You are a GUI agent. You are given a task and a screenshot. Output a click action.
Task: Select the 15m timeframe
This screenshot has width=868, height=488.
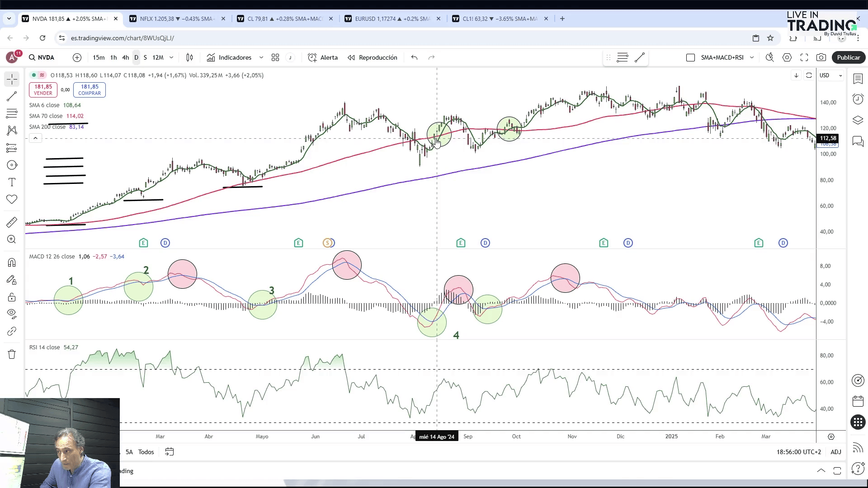[99, 57]
